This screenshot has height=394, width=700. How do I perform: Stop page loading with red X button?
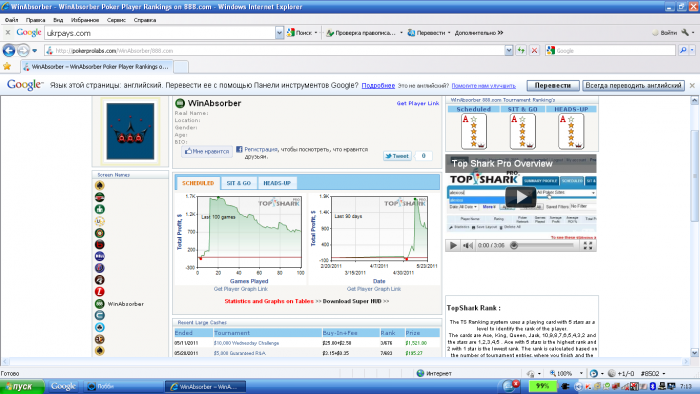pyautogui.click(x=534, y=50)
